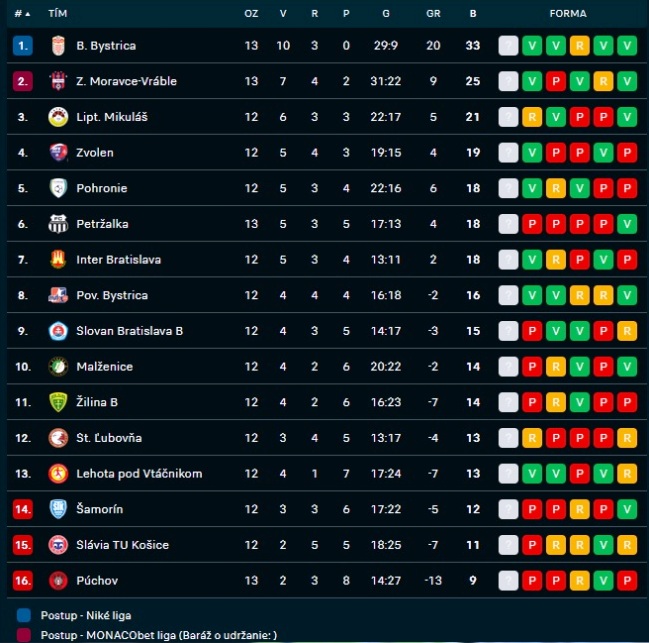Click the blue Postup - Niké liga swatch
Image resolution: width=649 pixels, height=643 pixels.
coord(23,615)
